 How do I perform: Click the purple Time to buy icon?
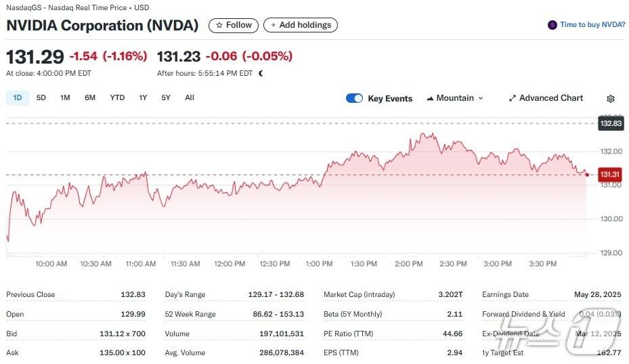click(552, 25)
